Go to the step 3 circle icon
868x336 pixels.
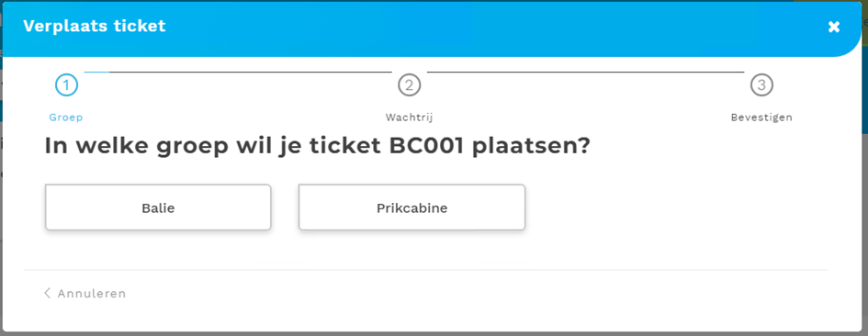761,85
